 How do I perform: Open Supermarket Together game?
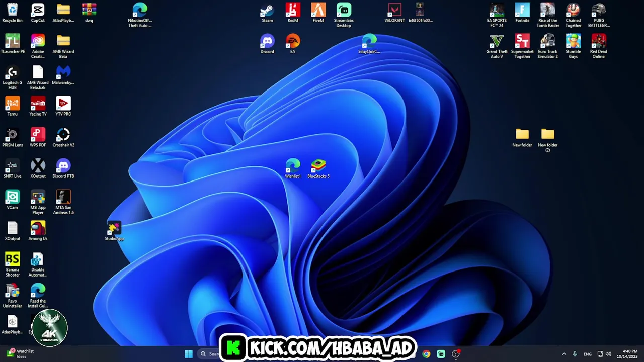coord(522,47)
